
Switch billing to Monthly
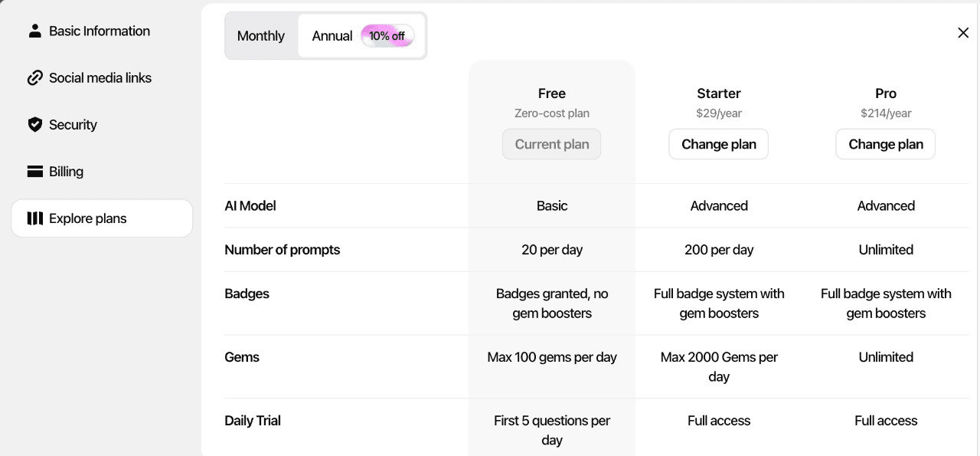click(260, 36)
